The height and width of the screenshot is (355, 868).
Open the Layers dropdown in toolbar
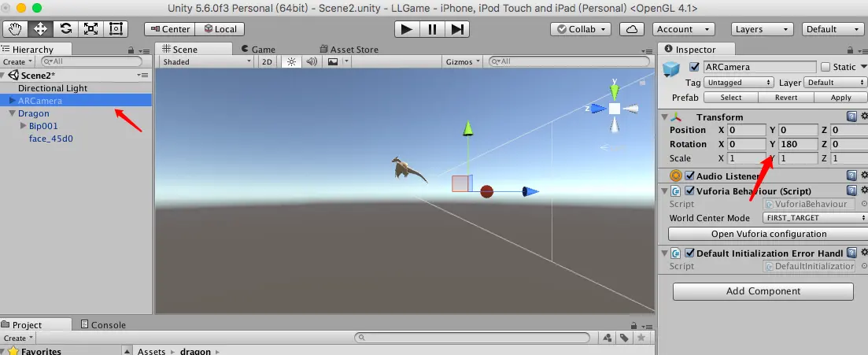pos(763,29)
